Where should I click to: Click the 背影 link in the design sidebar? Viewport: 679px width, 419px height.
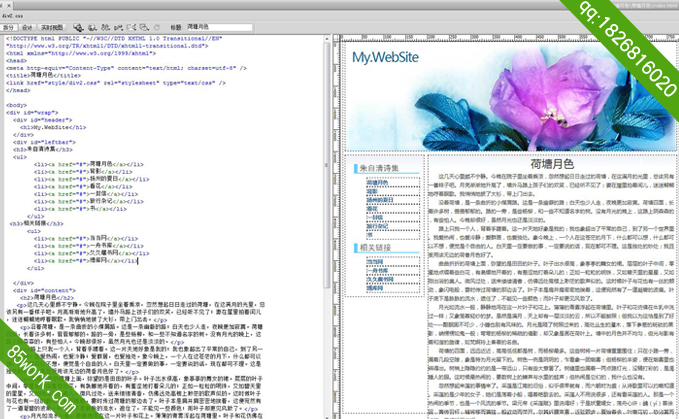[x=372, y=191]
